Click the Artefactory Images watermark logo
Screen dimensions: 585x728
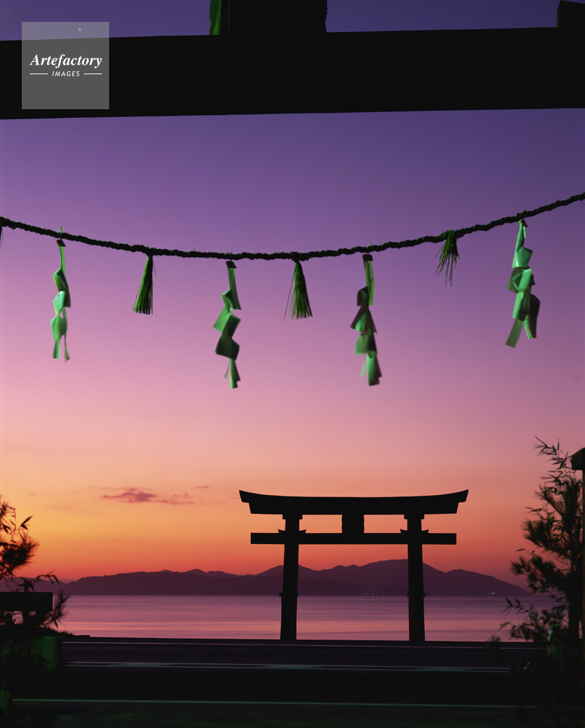click(x=65, y=65)
